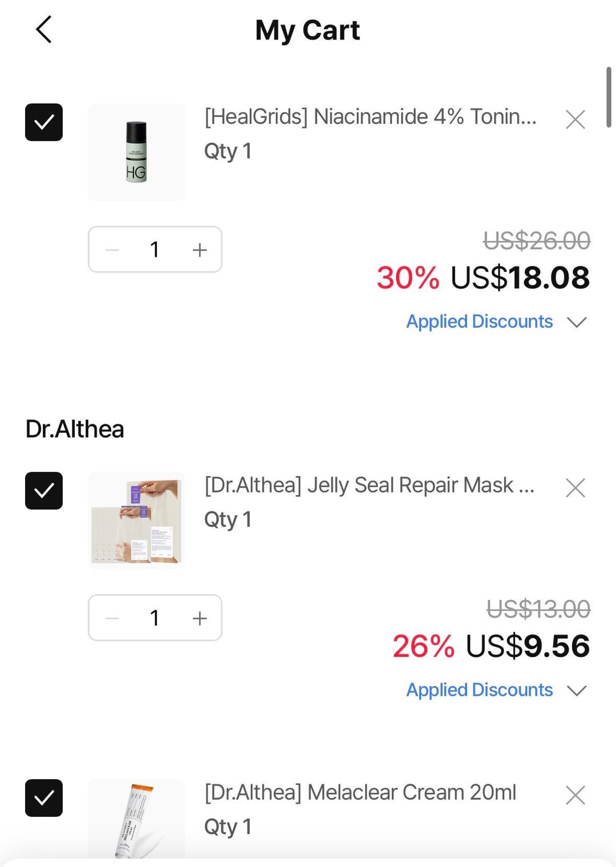Screen dimensions: 616x867
Task: Open the Dr.Althea Melaclear Cream 20ml title
Action: pyautogui.click(x=360, y=792)
